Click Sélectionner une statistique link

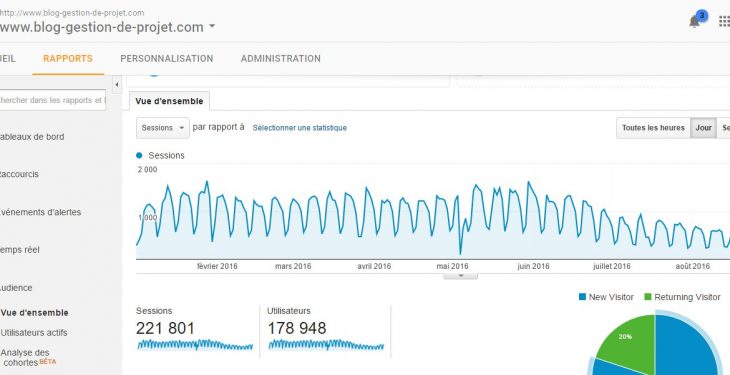[x=300, y=128]
